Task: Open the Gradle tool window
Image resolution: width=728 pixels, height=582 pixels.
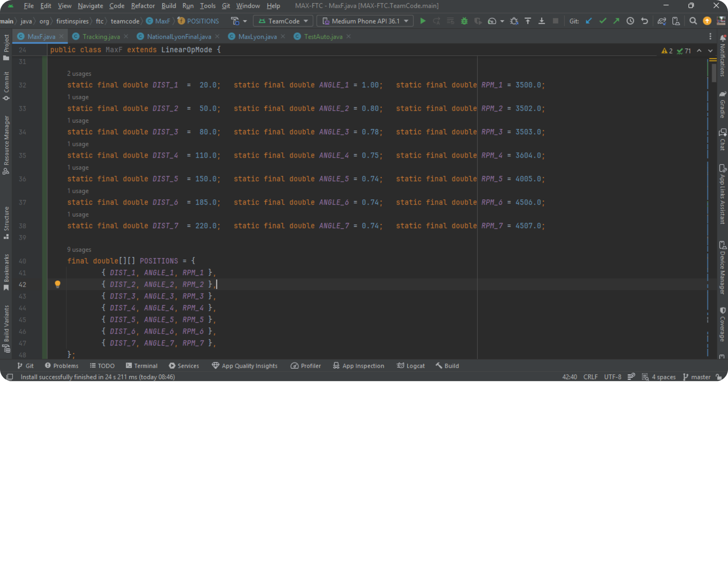Action: click(723, 105)
